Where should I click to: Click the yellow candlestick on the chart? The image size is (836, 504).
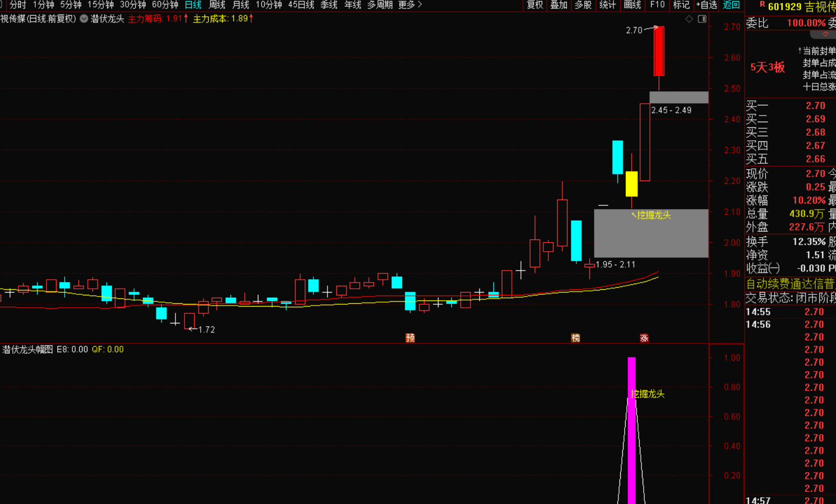(x=631, y=184)
